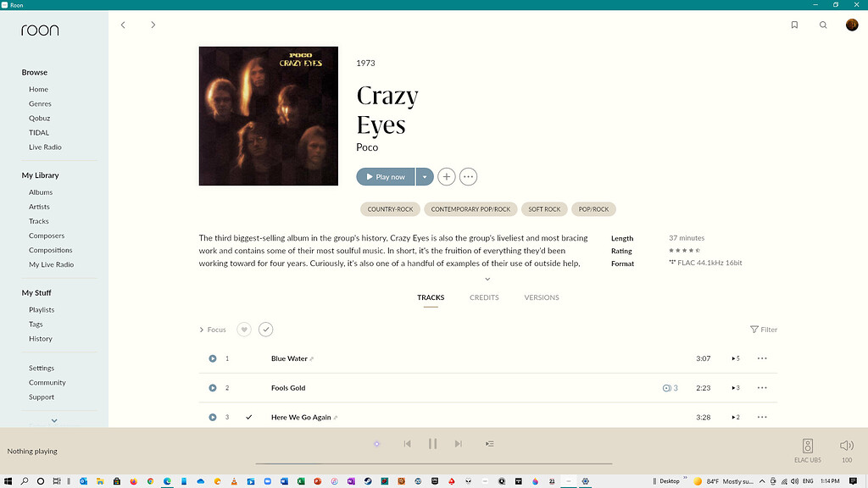Select the COUNTRY-ROCK genre tag

pyautogui.click(x=390, y=209)
